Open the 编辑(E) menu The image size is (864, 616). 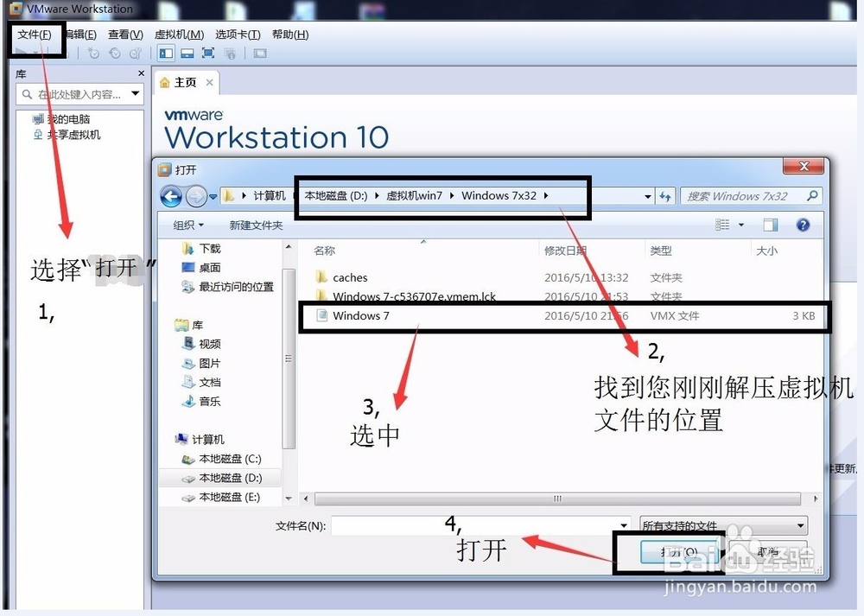click(x=80, y=35)
